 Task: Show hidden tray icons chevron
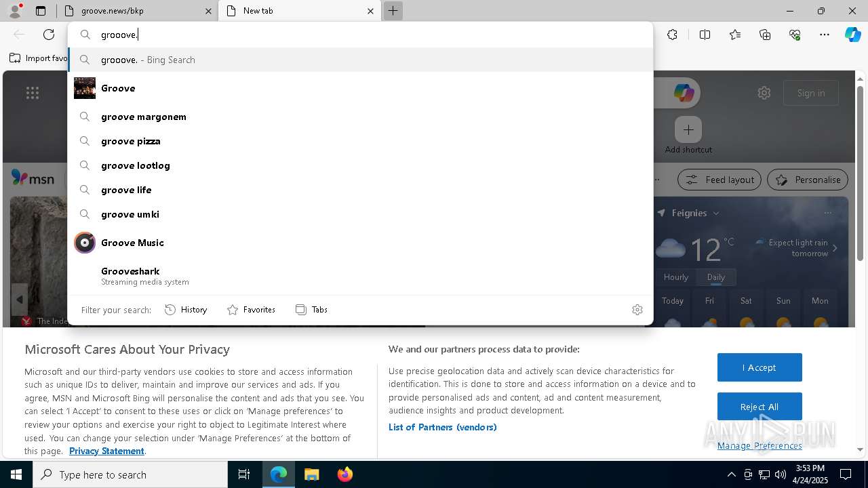[x=731, y=474]
